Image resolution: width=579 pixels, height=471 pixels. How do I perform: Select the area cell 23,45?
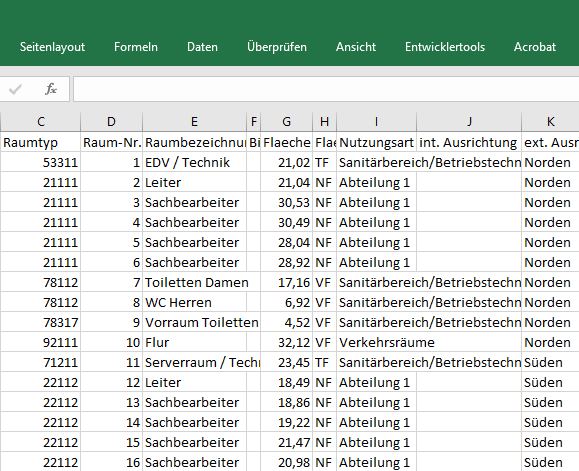click(287, 362)
